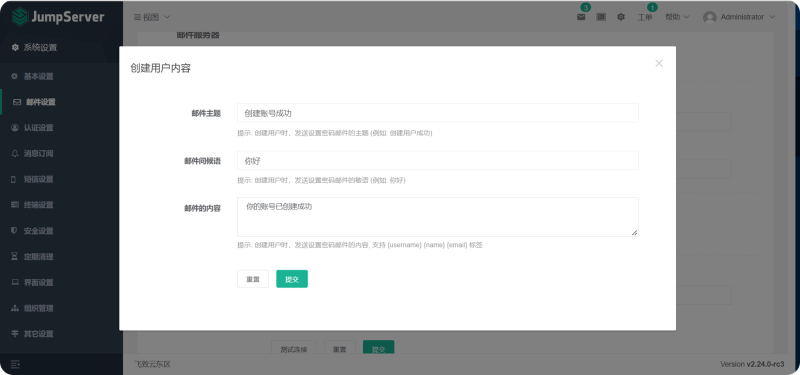Click the 飞致云东区 footer text
This screenshot has width=800, height=375.
152,364
